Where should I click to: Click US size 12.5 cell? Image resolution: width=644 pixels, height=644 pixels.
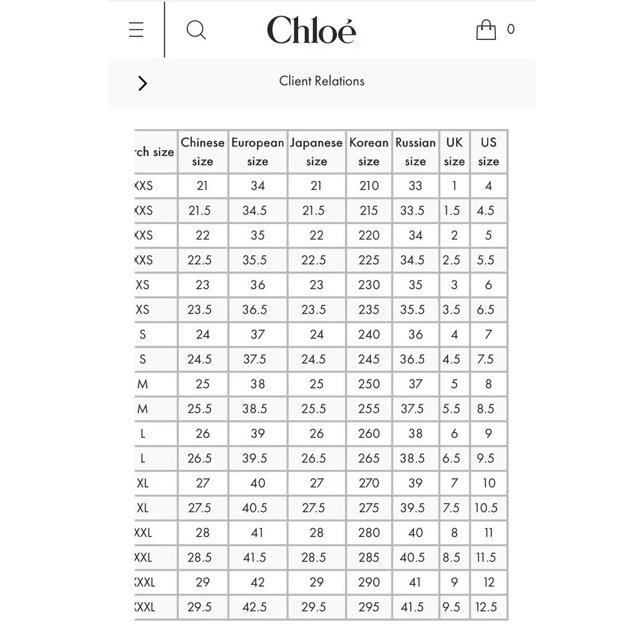tap(488, 607)
